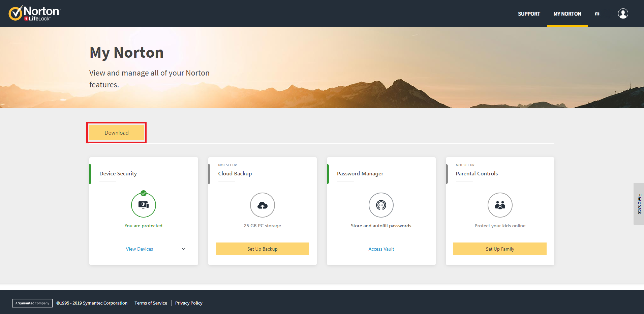
Task: Open the Access Vault link
Action: coord(381,249)
